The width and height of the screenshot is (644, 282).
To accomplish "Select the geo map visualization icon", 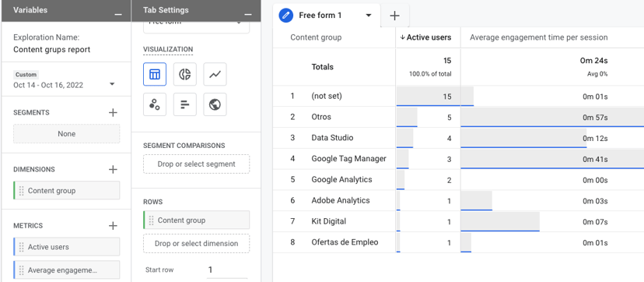I will (215, 104).
